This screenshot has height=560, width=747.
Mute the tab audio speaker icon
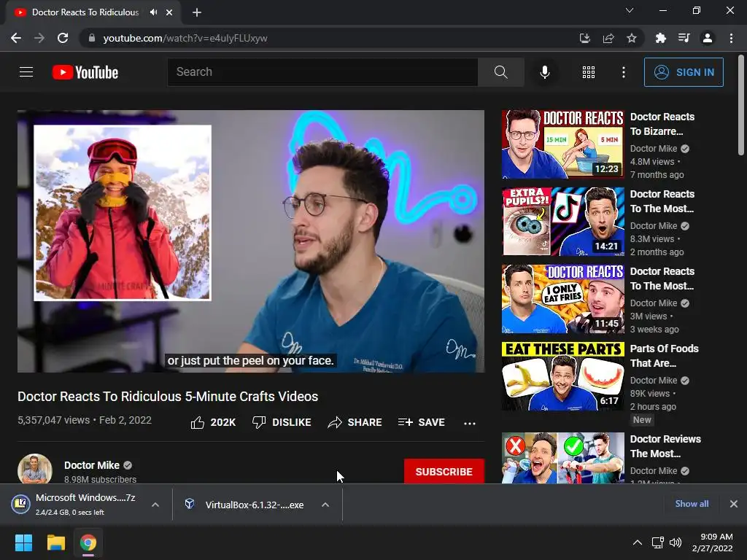click(153, 12)
